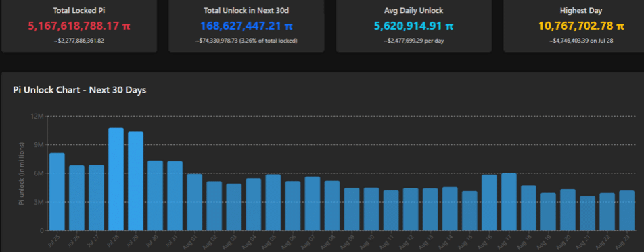
Task: Select the Aug 11 chart bar
Action: tap(391, 211)
